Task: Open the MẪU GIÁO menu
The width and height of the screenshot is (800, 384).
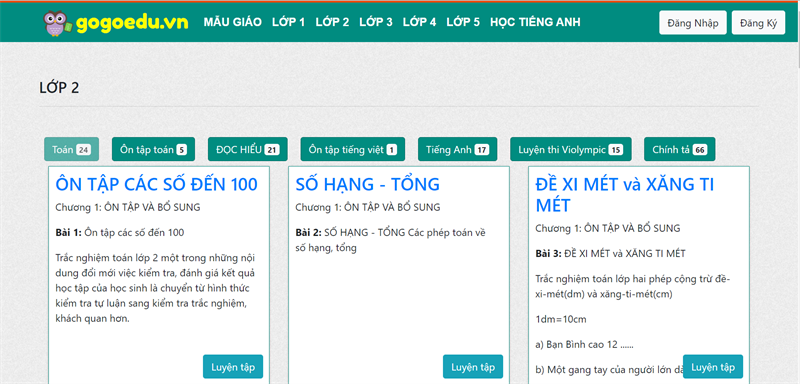Action: coord(233,22)
